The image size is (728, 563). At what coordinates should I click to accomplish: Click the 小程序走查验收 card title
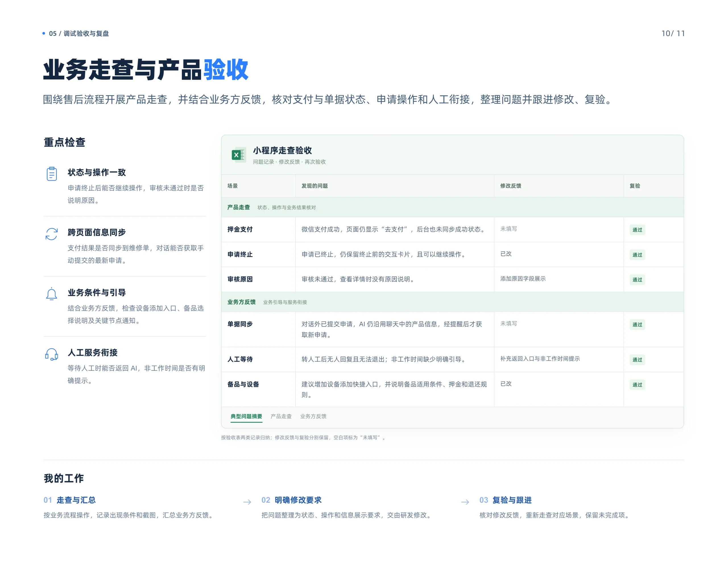(282, 150)
